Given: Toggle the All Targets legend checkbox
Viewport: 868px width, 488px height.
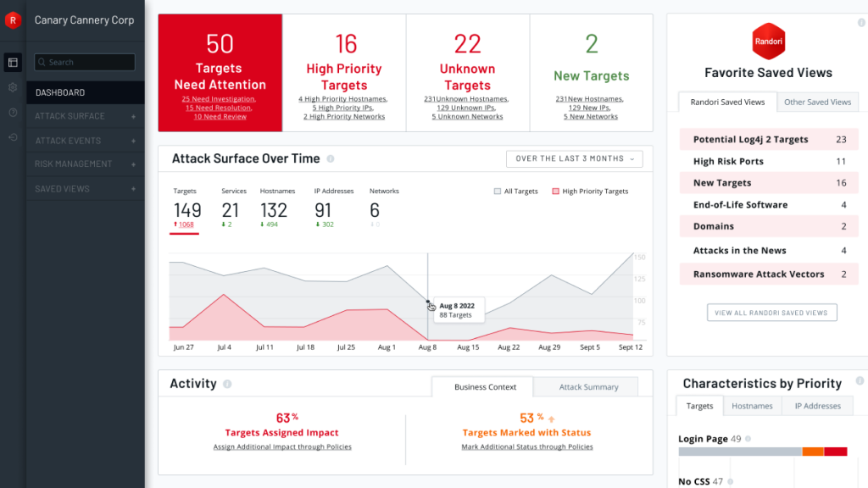Looking at the screenshot, I should click(498, 191).
